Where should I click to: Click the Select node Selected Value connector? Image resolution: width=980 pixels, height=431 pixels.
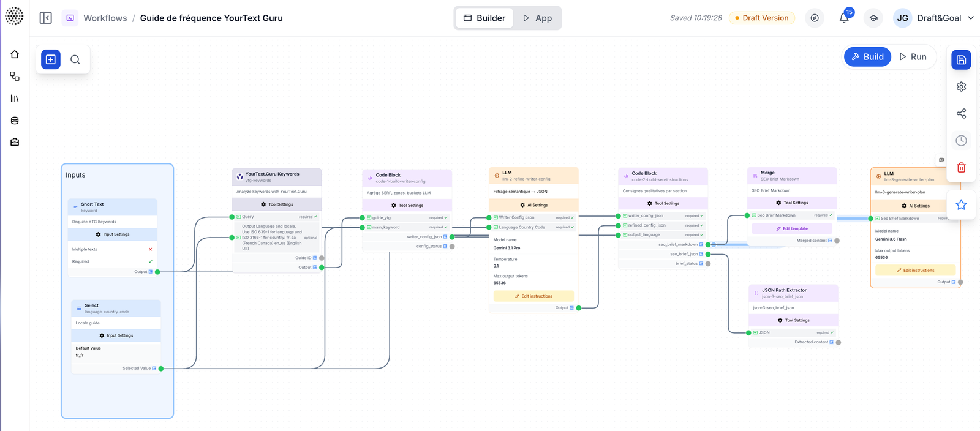[161, 369]
